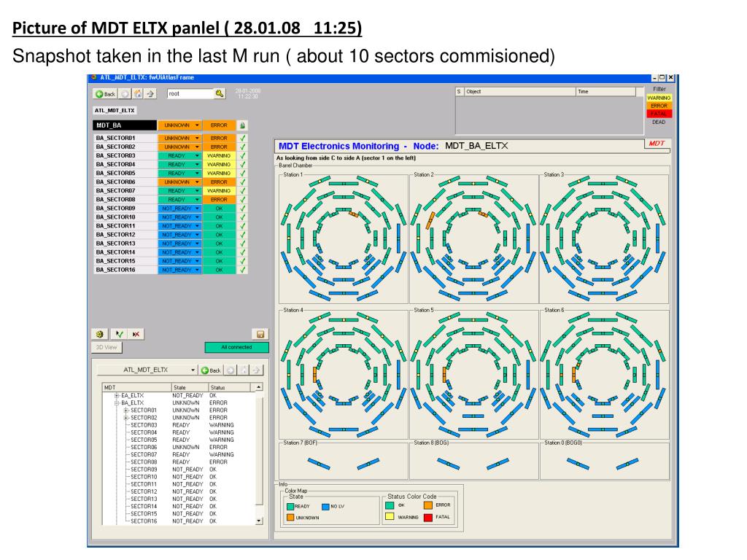Screen dimensions: 747x560
Task: Click the BA_SECTOR08 ERROR status cell
Action: [x=219, y=200]
